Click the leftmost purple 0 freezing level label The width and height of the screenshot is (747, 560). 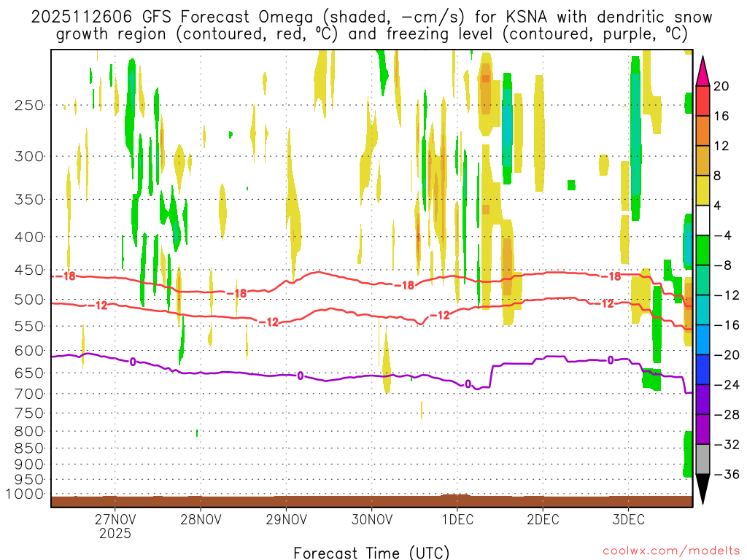pyautogui.click(x=132, y=361)
